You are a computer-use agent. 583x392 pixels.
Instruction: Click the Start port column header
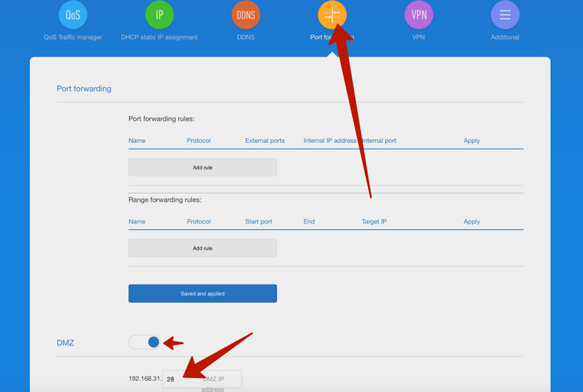point(258,221)
